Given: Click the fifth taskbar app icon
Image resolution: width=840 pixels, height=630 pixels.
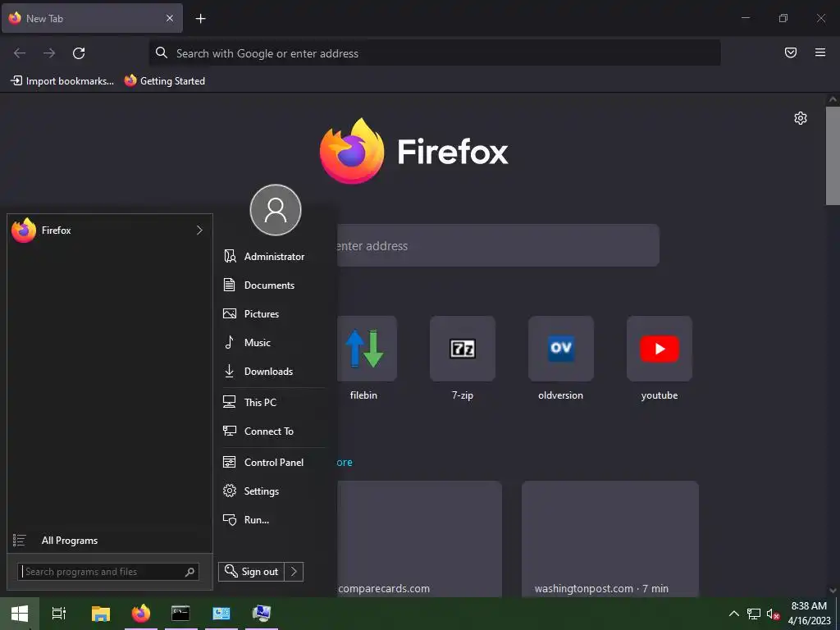Looking at the screenshot, I should click(221, 614).
